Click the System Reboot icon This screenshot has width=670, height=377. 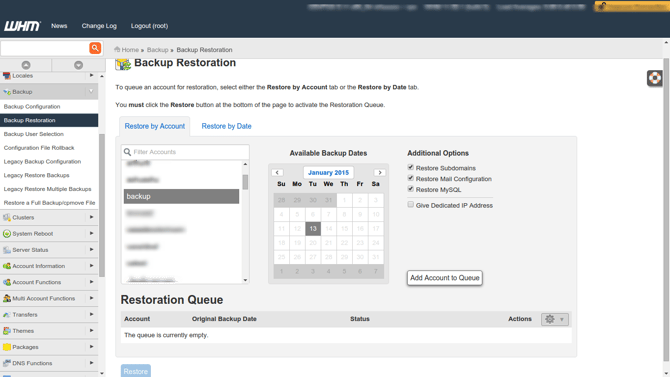click(x=7, y=234)
